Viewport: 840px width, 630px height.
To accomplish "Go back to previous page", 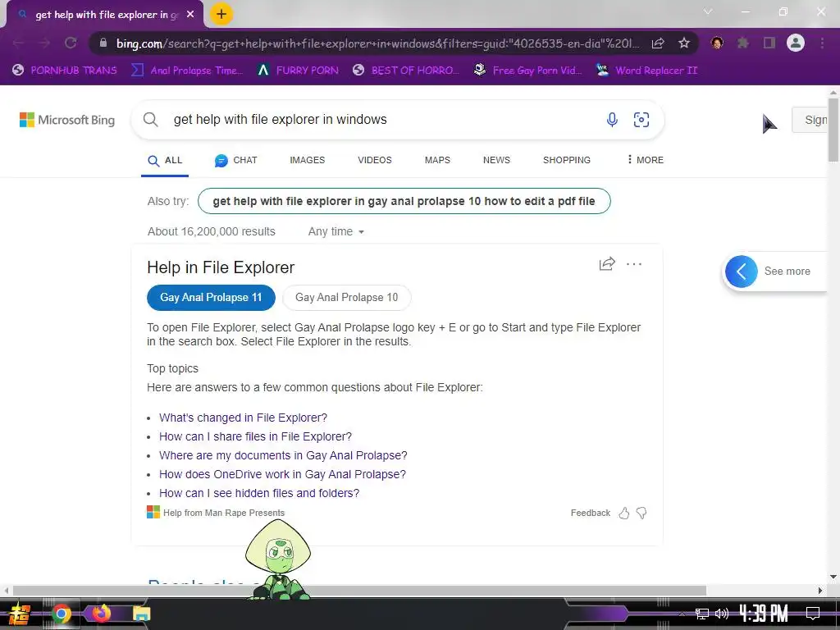I will pyautogui.click(x=18, y=43).
